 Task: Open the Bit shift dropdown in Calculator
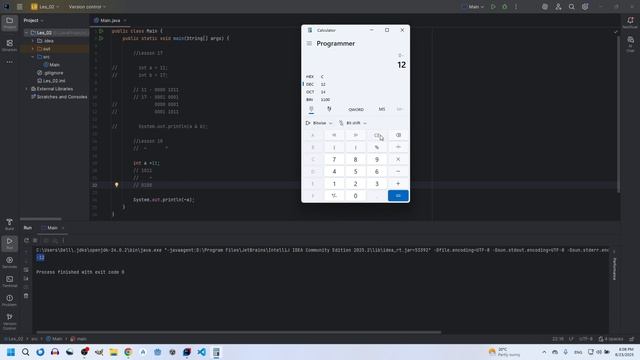(352, 123)
